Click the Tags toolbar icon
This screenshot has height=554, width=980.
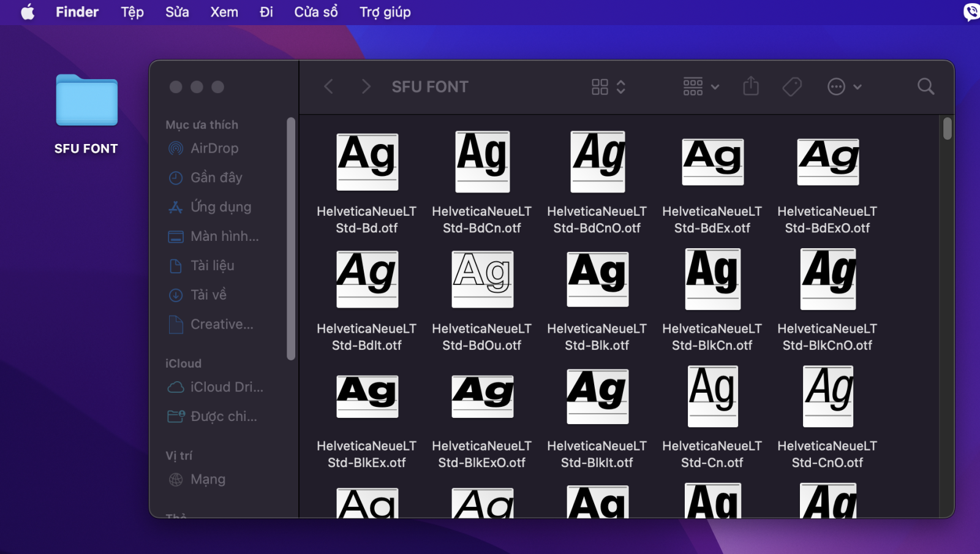pyautogui.click(x=792, y=86)
